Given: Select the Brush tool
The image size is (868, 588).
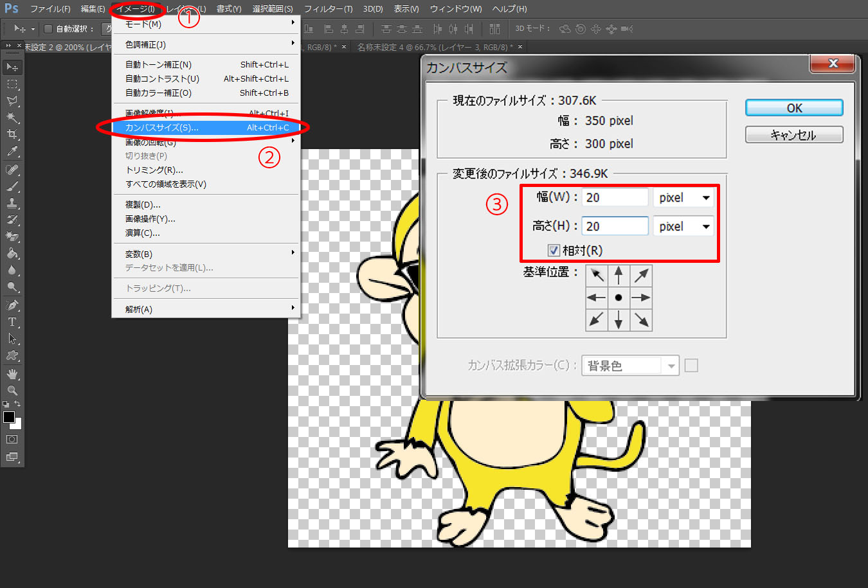Looking at the screenshot, I should (12, 186).
